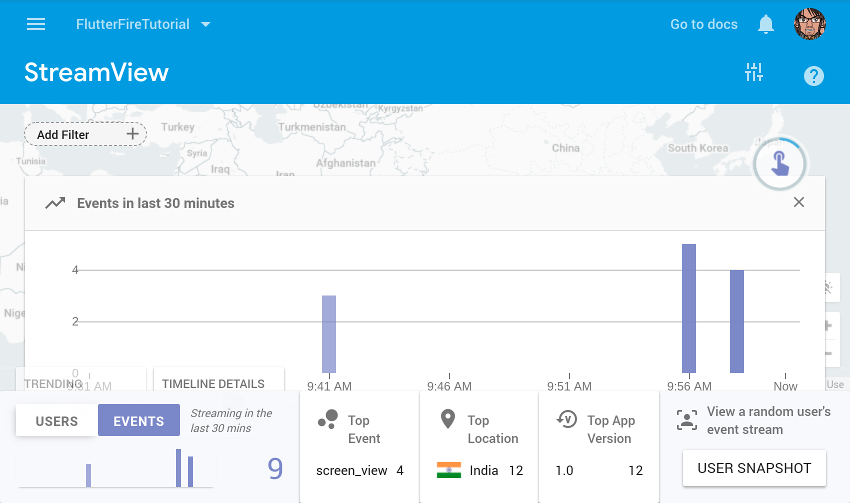
Task: Click the 9:51 AM axis label
Action: tap(569, 386)
